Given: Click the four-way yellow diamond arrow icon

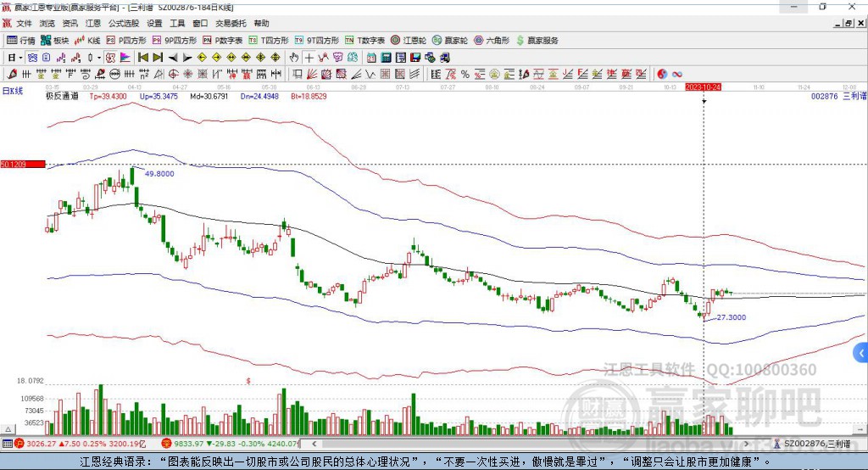Looking at the screenshot, I should (260, 58).
